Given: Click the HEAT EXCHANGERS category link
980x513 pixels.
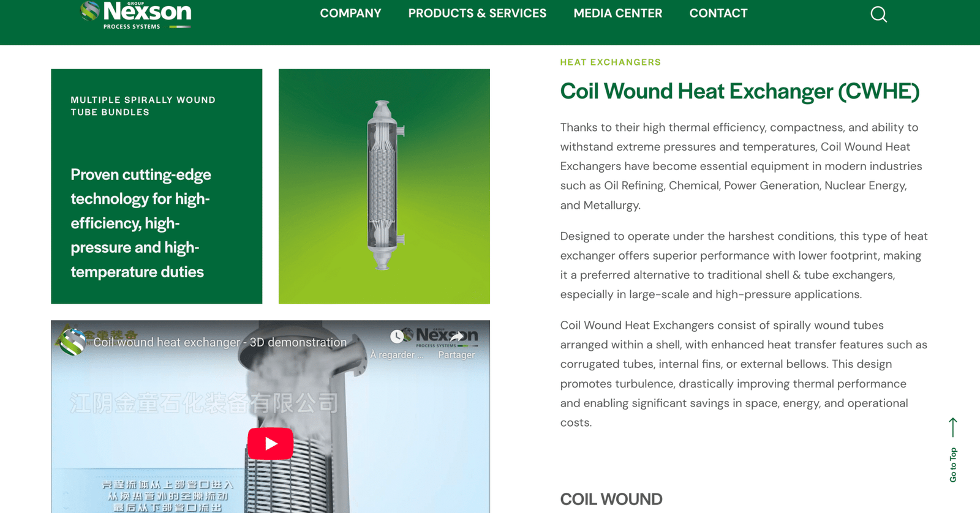Looking at the screenshot, I should click(610, 62).
